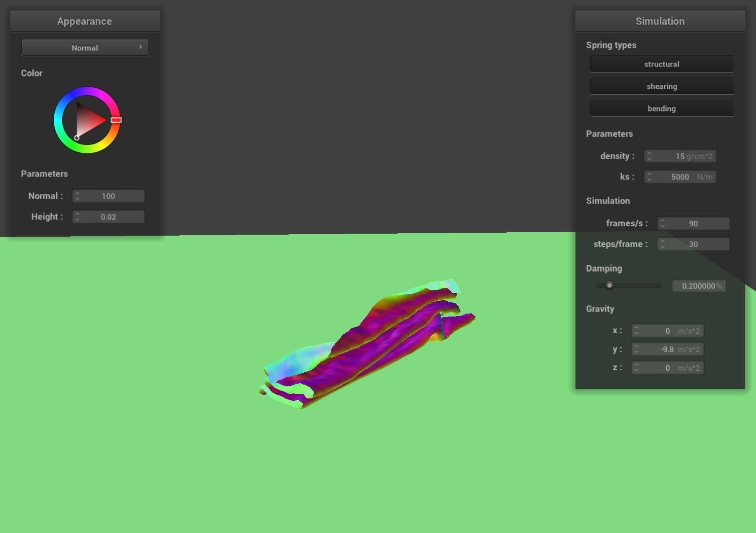This screenshot has height=533, width=756.
Task: Click the Simulation panel title bar
Action: [x=660, y=21]
